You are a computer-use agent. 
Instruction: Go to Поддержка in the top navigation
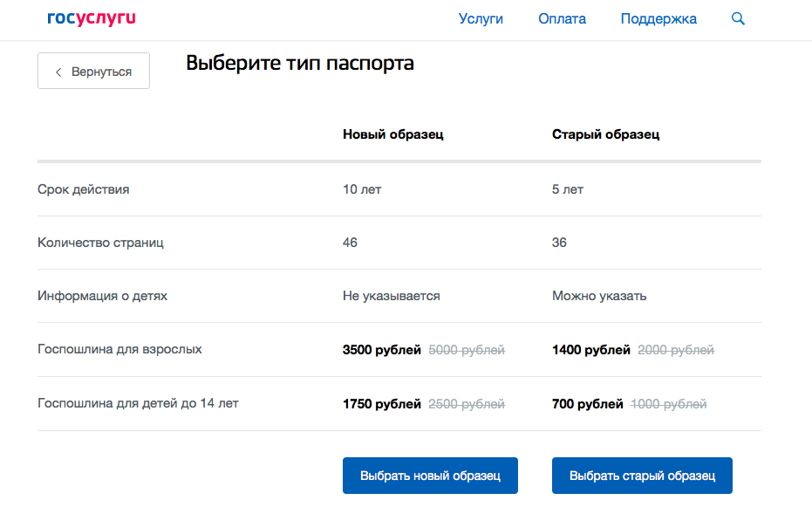tap(658, 18)
